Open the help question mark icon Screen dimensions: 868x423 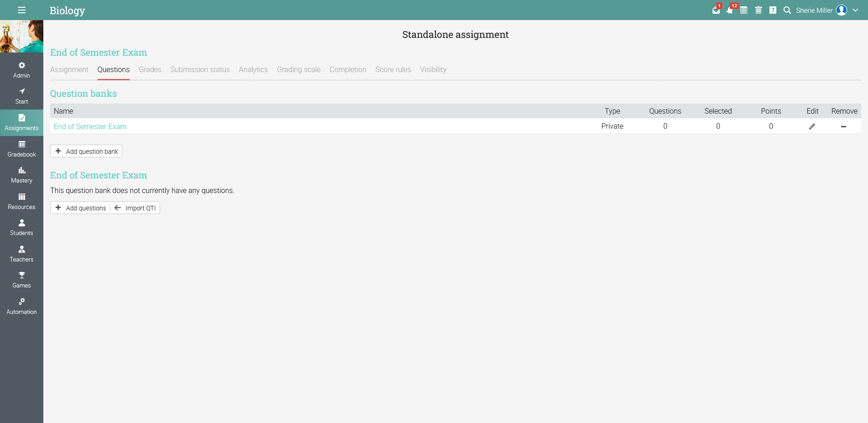(773, 10)
